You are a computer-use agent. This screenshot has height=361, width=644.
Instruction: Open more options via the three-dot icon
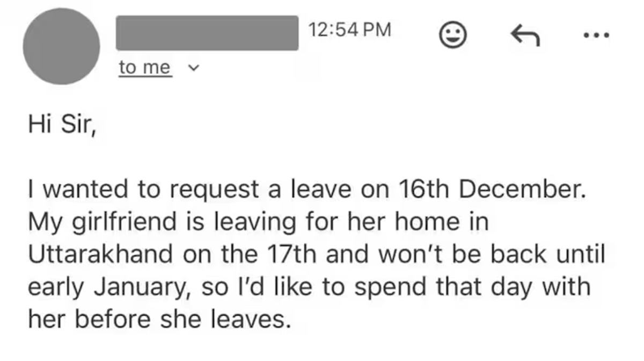596,34
